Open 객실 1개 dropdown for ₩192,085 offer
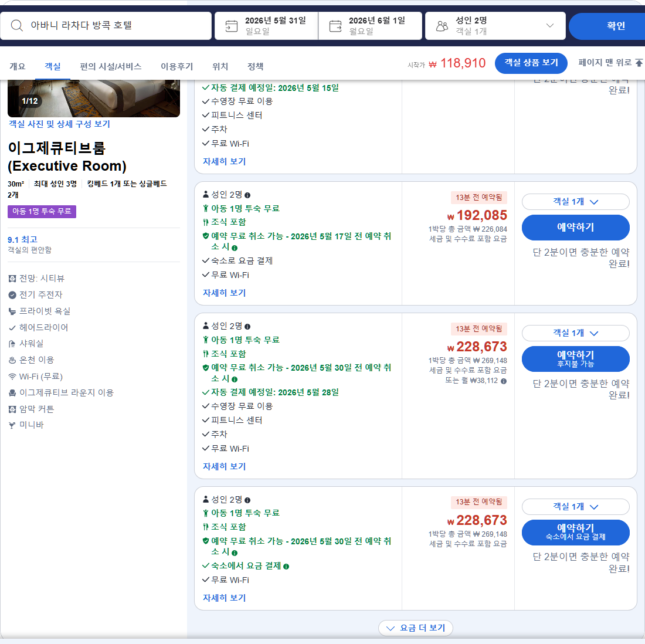645x644 pixels. (575, 202)
